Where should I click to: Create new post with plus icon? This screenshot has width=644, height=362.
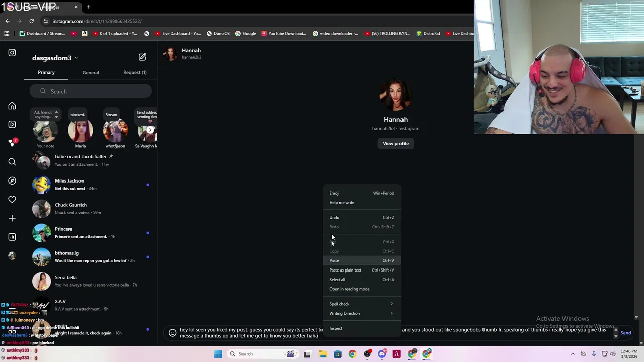(12, 218)
